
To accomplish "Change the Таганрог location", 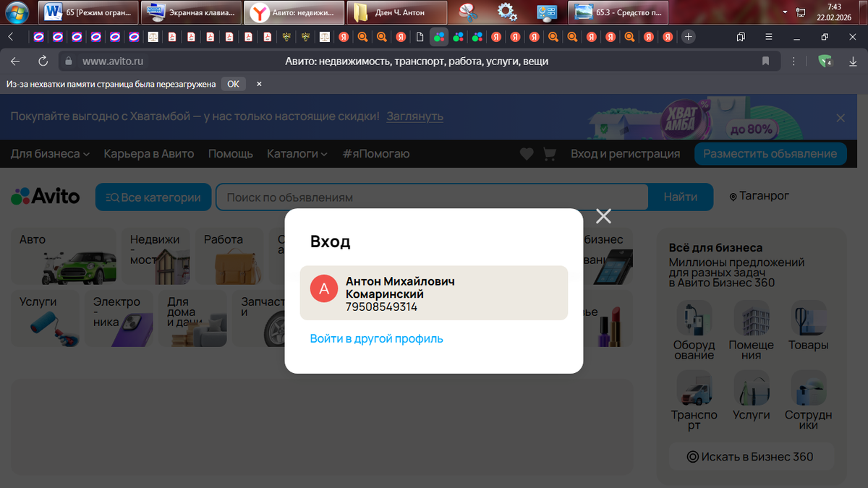I will pyautogui.click(x=759, y=196).
